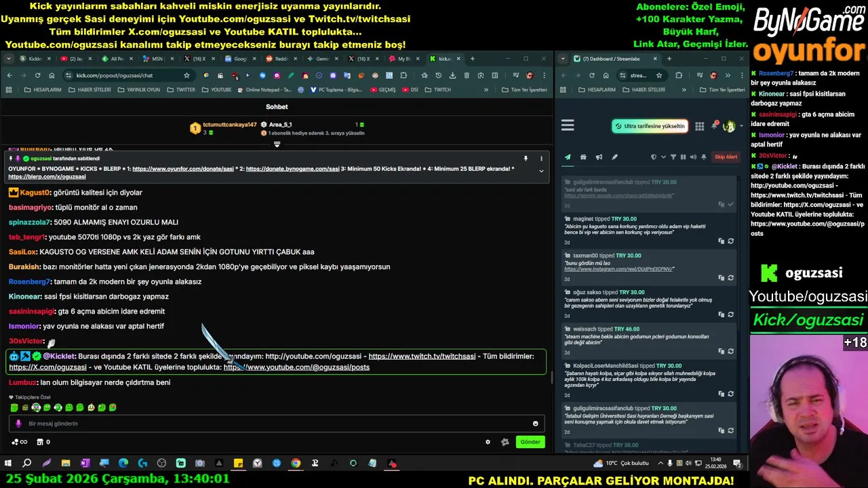Open pinned message three-dot options
Image resolution: width=868 pixels, height=488 pixels.
tap(541, 159)
